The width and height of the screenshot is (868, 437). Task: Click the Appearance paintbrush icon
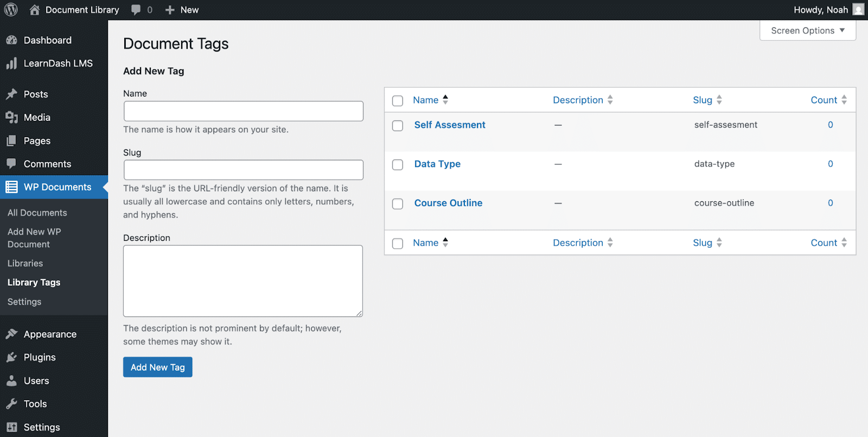pyautogui.click(x=11, y=334)
